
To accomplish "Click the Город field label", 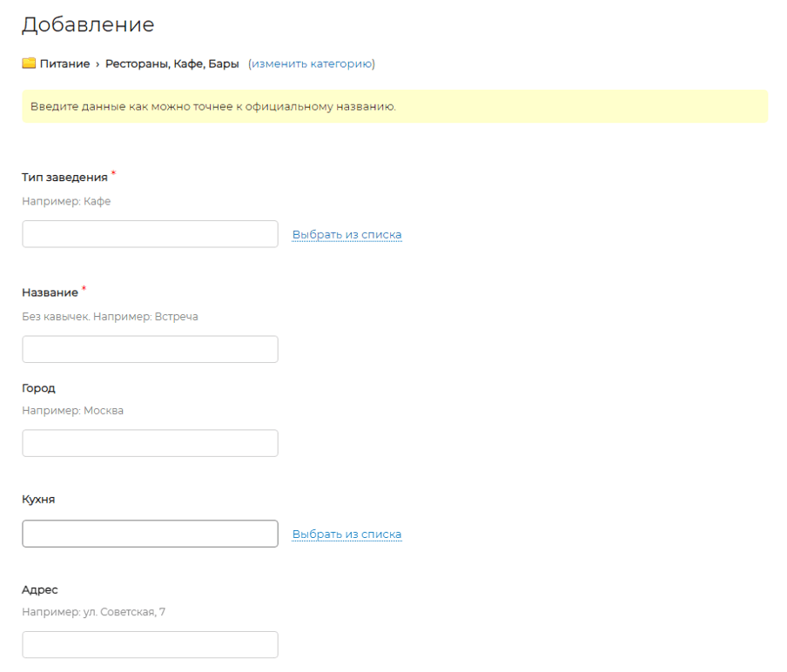I will (x=38, y=388).
